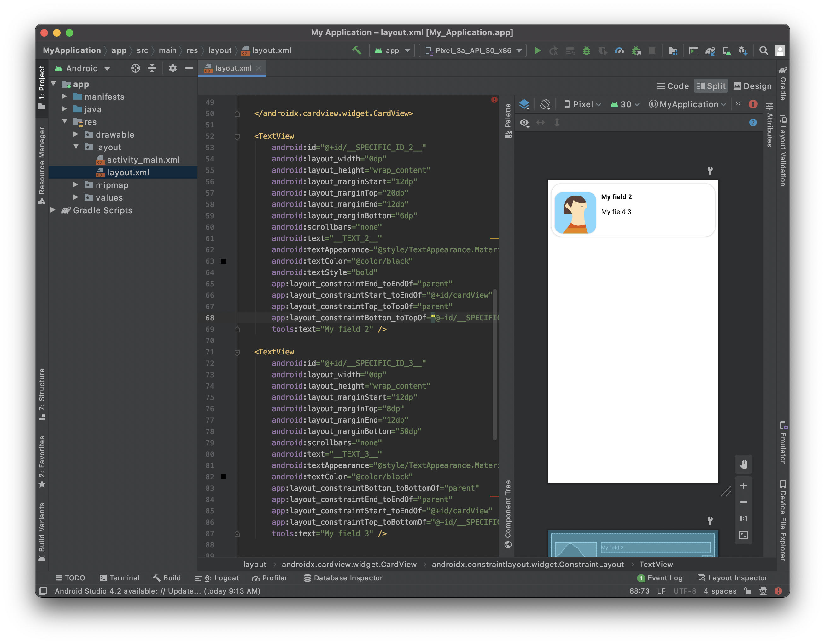This screenshot has width=825, height=644.
Task: Expand the Gradle Scripts node
Action: (53, 210)
